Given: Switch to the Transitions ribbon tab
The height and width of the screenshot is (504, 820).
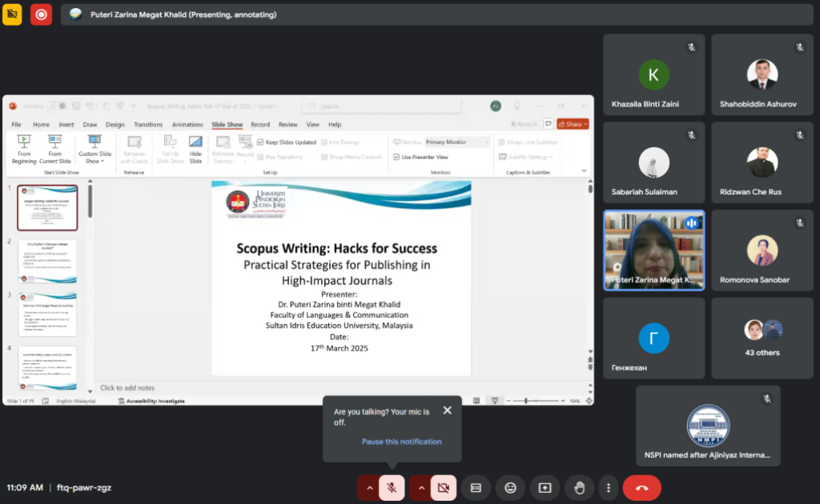Looking at the screenshot, I should [x=148, y=125].
